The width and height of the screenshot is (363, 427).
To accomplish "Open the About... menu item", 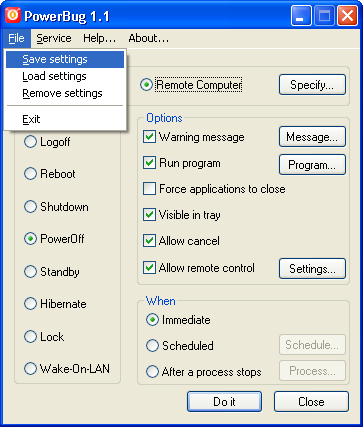I will 149,38.
